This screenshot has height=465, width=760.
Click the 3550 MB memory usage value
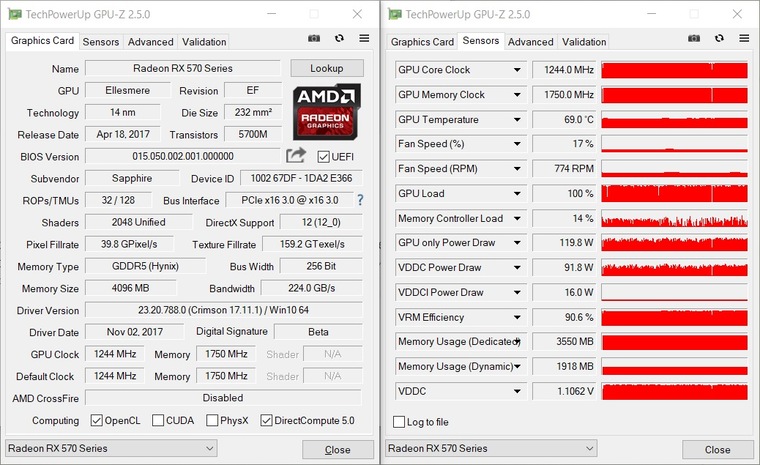pos(565,342)
